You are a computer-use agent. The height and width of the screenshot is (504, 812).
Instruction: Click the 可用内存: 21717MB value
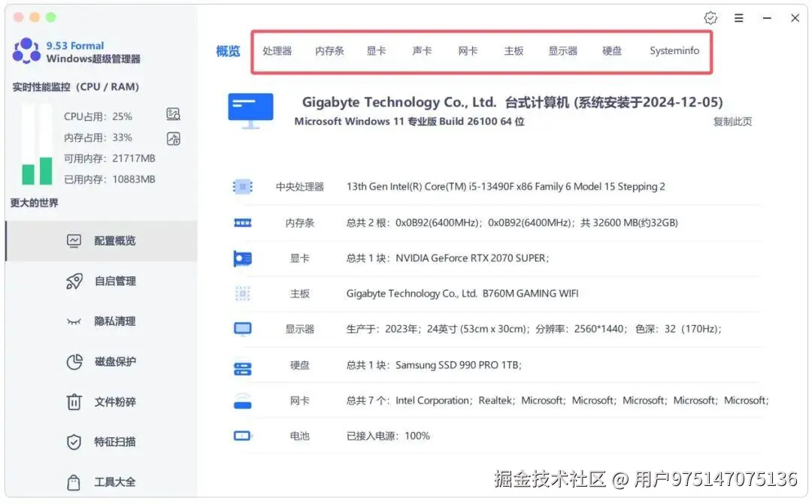point(109,158)
